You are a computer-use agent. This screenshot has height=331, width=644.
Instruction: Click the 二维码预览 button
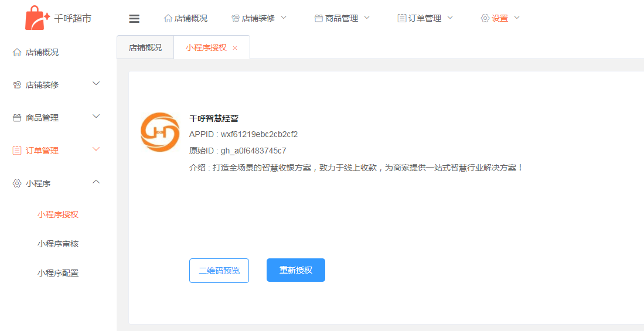pyautogui.click(x=219, y=271)
